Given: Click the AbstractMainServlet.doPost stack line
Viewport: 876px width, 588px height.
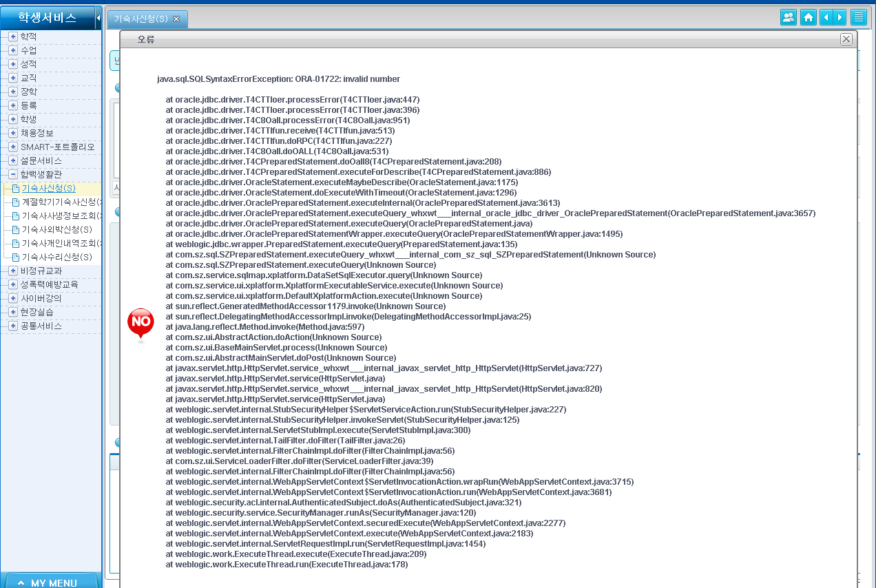Looking at the screenshot, I should (281, 358).
